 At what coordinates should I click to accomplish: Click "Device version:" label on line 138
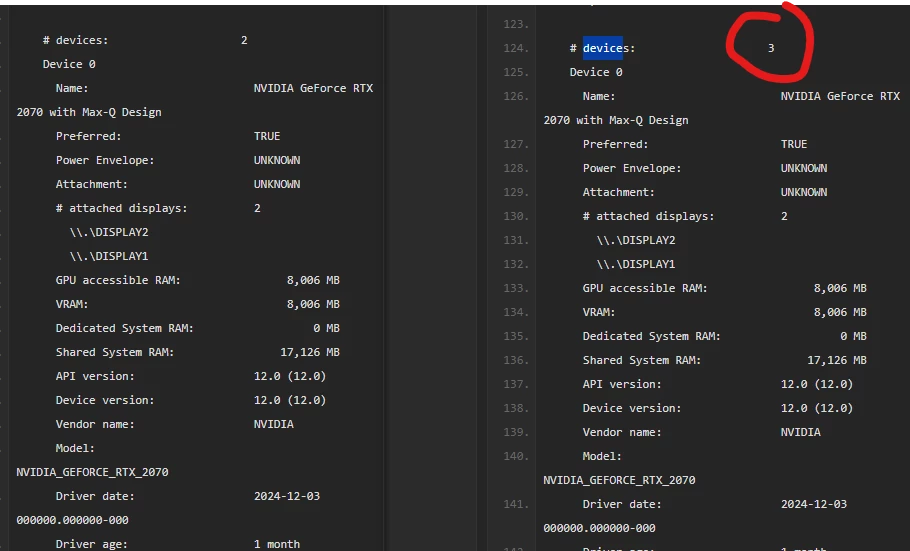point(632,408)
